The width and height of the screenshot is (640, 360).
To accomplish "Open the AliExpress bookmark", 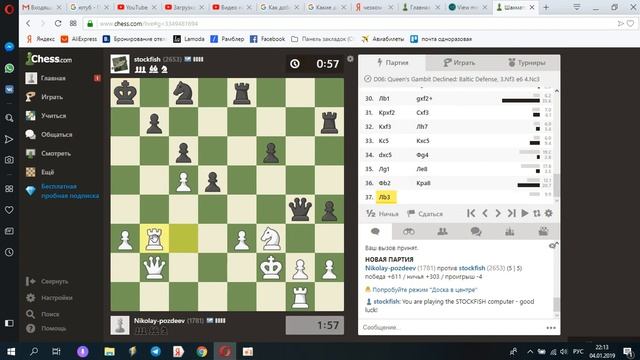I will (x=79, y=39).
